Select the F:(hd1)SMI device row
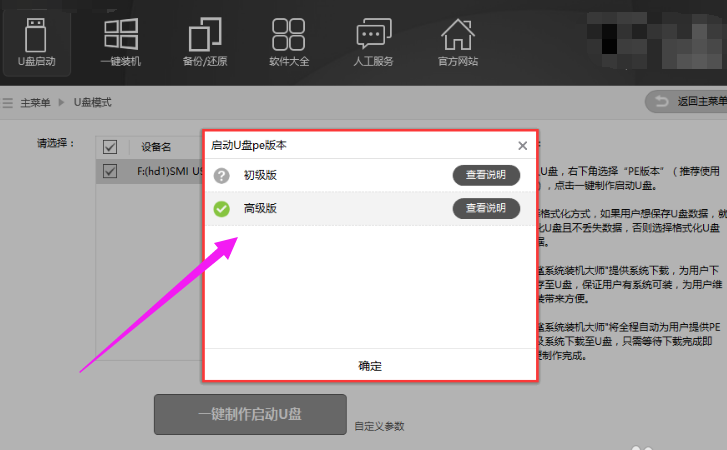727x450 pixels. (165, 172)
